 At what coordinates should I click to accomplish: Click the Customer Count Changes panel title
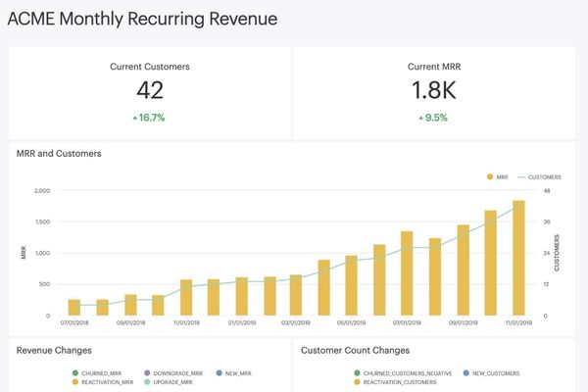(355, 351)
